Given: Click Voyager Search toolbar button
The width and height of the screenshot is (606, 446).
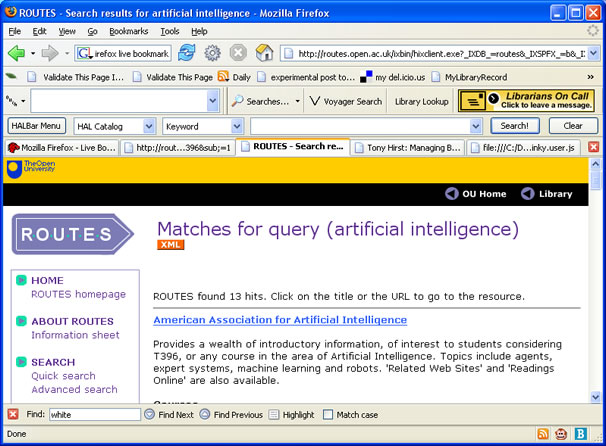Looking at the screenshot, I should point(346,101).
